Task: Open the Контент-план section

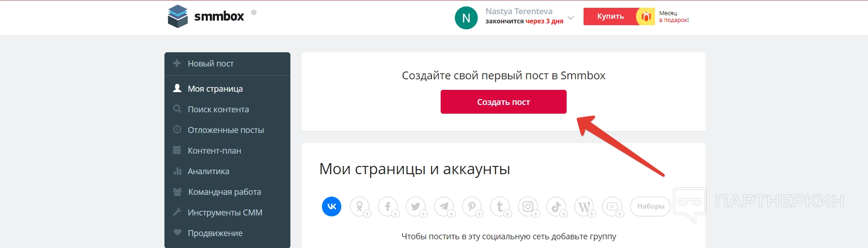Action: [x=214, y=151]
